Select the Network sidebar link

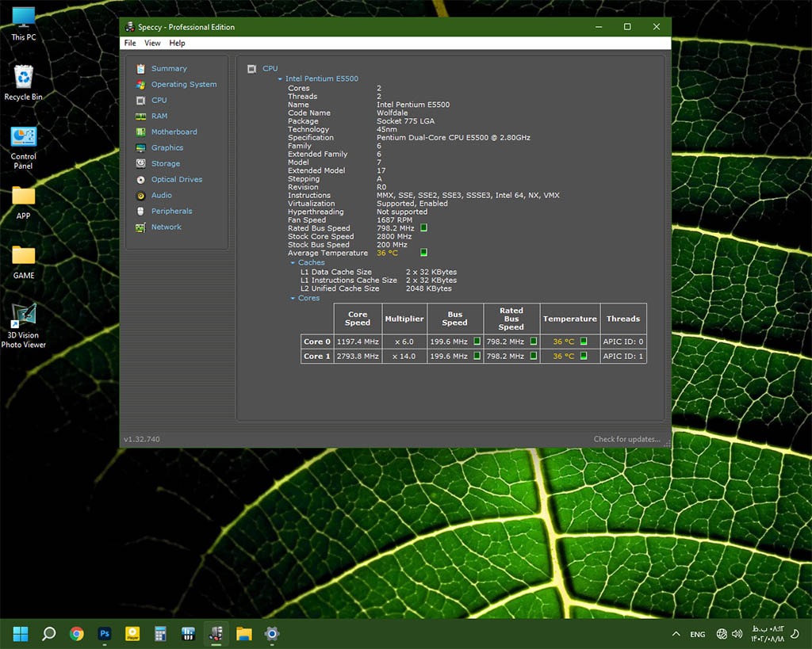click(167, 227)
